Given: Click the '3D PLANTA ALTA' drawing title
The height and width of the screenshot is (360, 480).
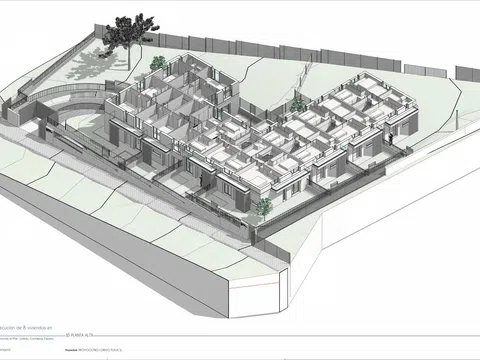Looking at the screenshot, I should tap(79, 335).
